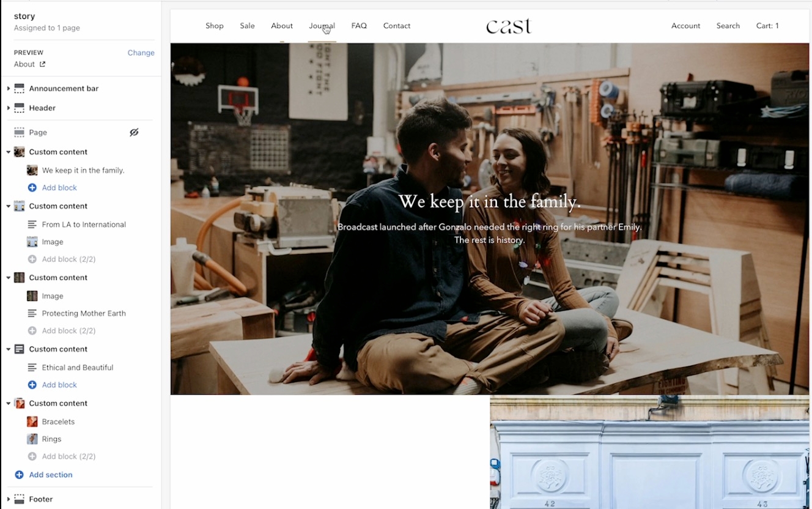The width and height of the screenshot is (812, 509).
Task: Open the Cart: 1 link
Action: pyautogui.click(x=767, y=26)
